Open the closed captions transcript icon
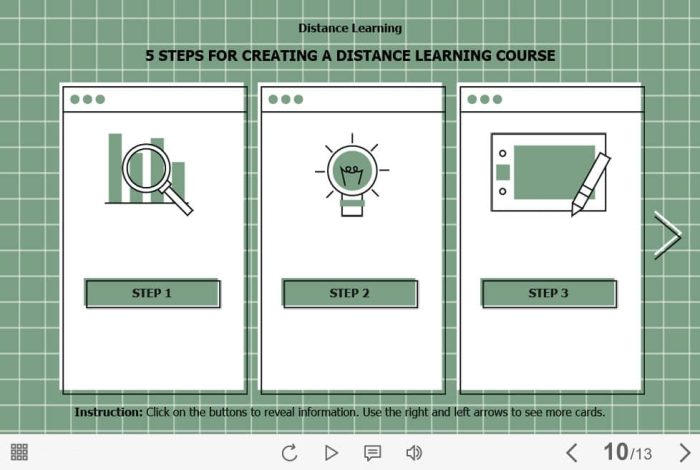 click(372, 453)
